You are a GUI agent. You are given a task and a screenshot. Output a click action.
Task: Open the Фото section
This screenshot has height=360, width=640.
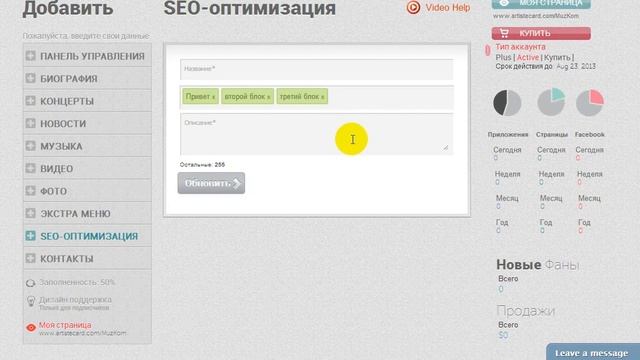[53, 191]
